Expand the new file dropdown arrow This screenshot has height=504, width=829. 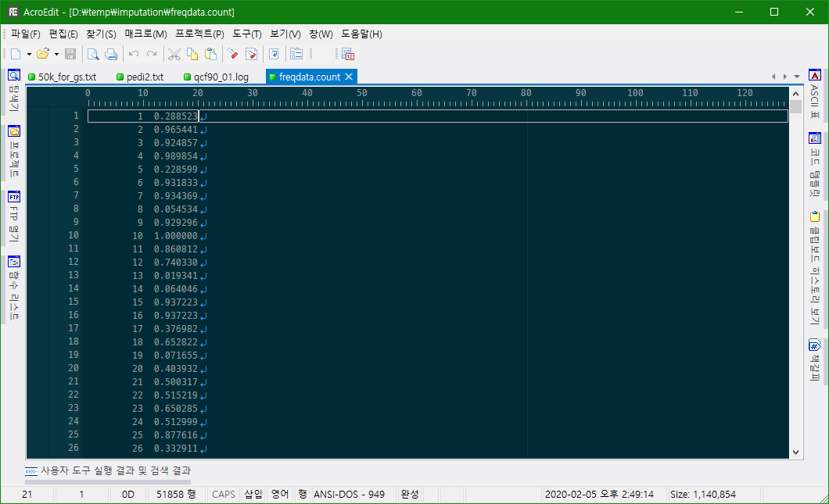[29, 54]
